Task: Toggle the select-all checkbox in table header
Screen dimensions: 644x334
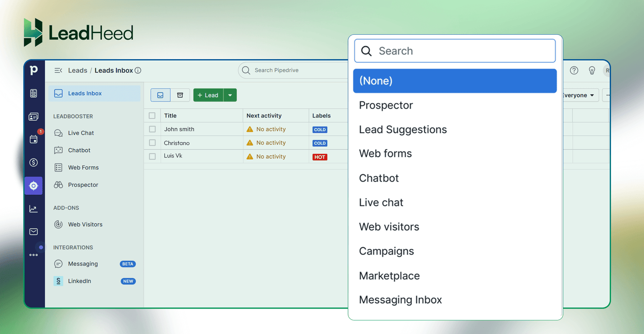Action: (152, 115)
